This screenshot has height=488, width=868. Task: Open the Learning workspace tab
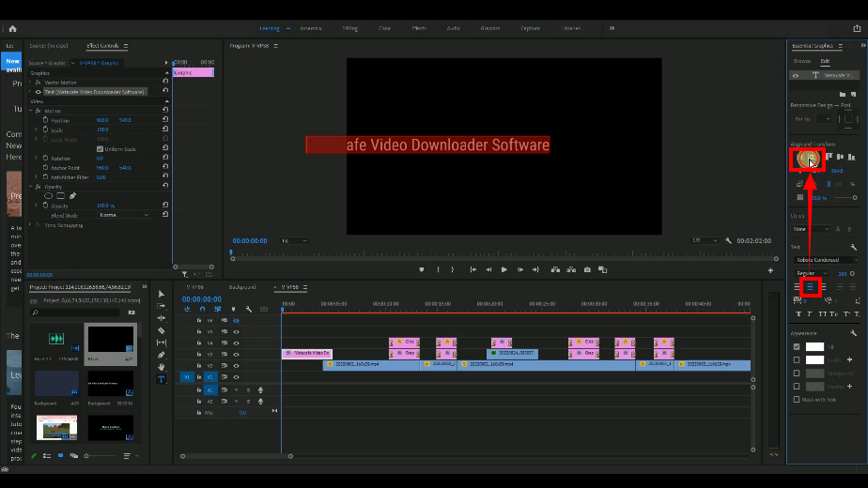click(269, 29)
